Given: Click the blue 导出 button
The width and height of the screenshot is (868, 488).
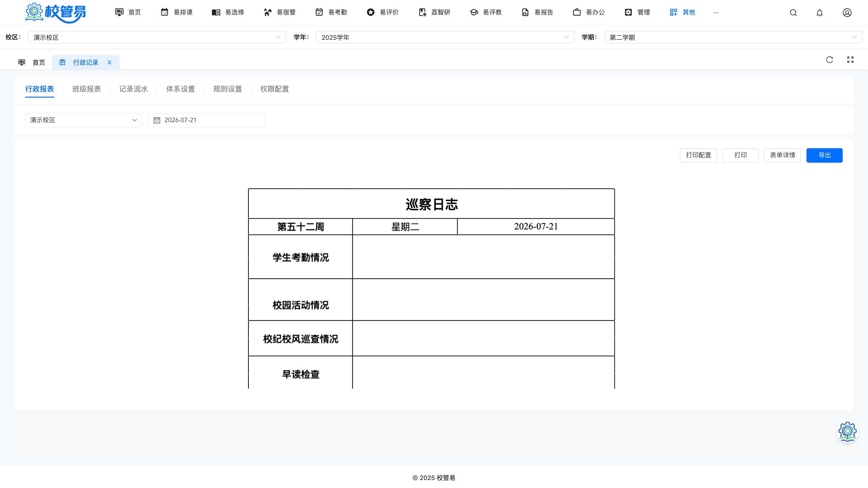Looking at the screenshot, I should pos(824,155).
